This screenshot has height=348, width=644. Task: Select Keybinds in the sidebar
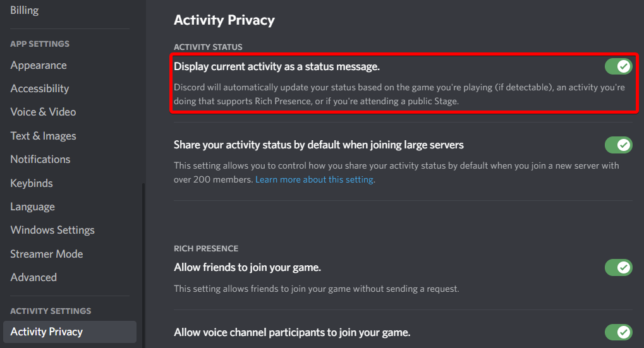pos(32,183)
